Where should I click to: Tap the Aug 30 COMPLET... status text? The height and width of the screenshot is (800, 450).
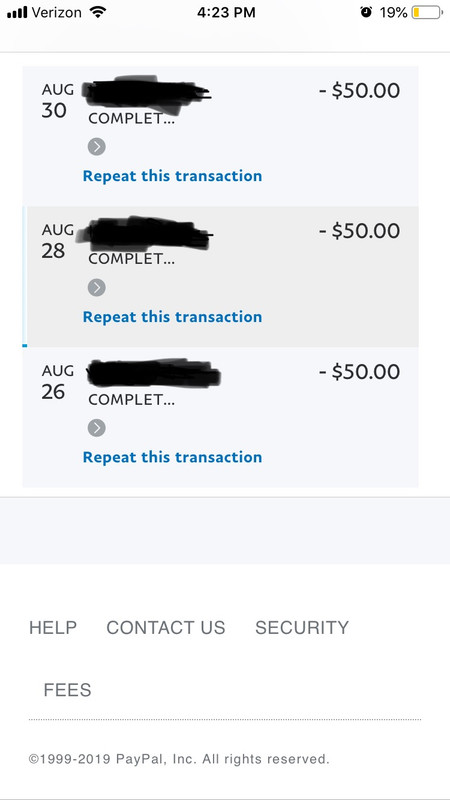click(132, 119)
